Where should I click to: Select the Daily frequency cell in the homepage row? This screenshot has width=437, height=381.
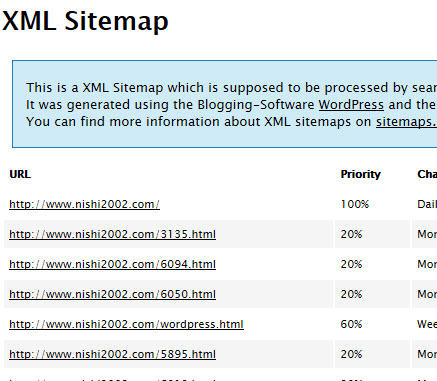[x=427, y=204]
